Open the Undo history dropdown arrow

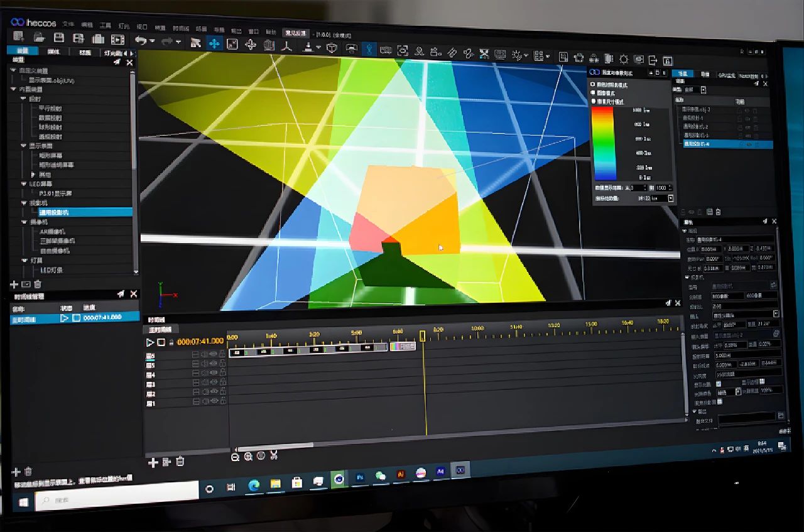tap(151, 41)
